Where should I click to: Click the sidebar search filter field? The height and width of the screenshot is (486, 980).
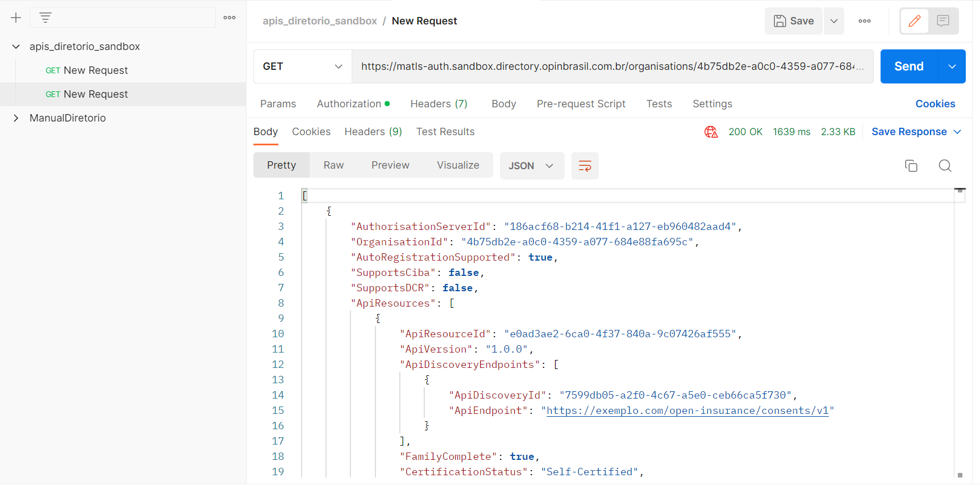pyautogui.click(x=123, y=18)
